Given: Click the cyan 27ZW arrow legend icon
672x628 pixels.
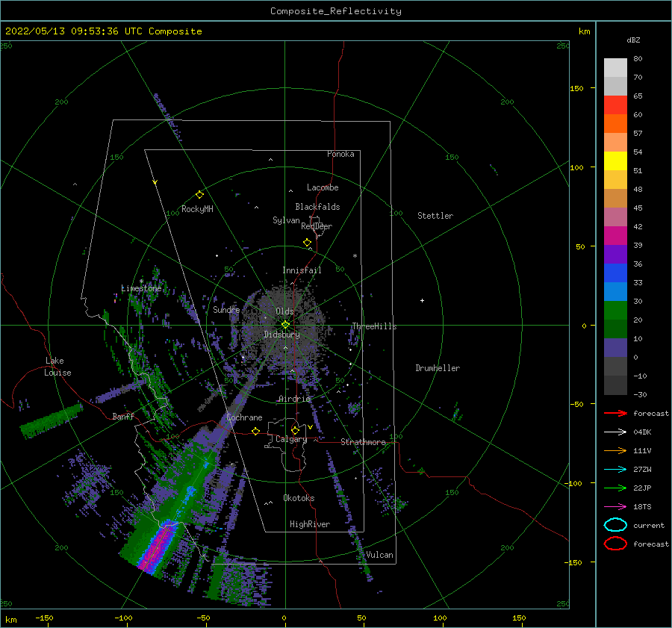Looking at the screenshot, I should (615, 470).
